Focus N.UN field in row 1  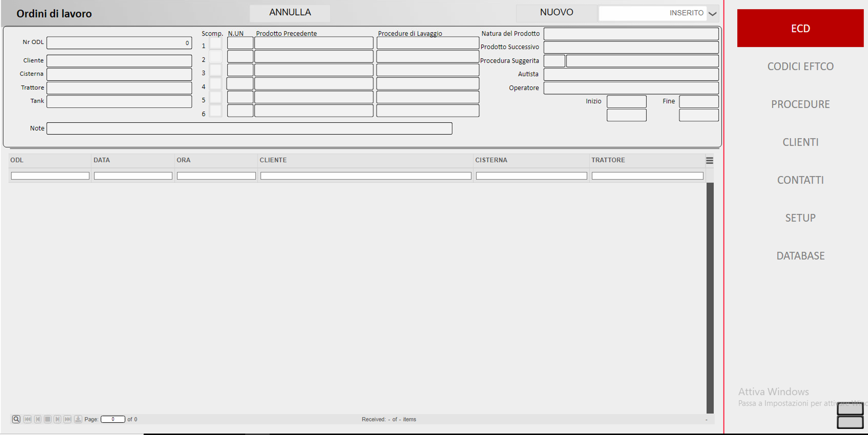pyautogui.click(x=240, y=43)
